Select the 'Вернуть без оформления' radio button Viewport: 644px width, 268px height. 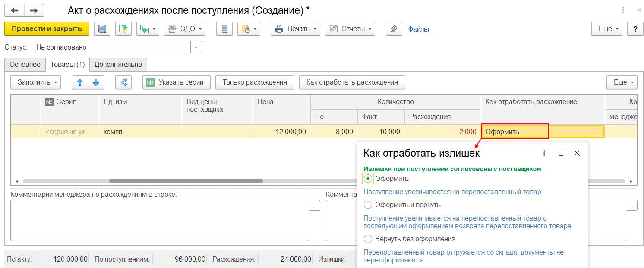pos(368,239)
